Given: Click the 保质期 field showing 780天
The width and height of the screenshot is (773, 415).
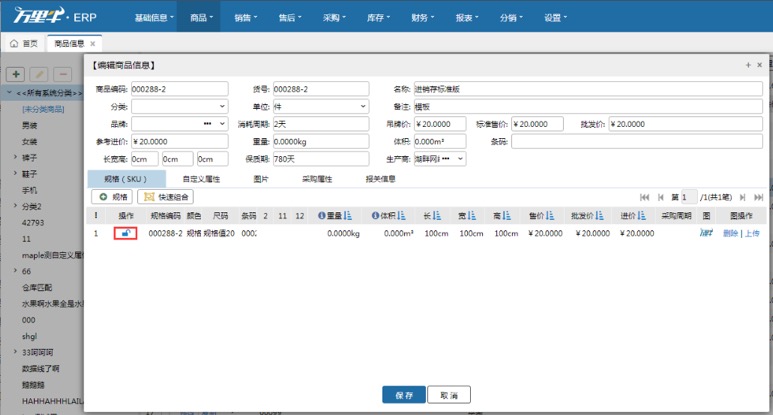Looking at the screenshot, I should click(321, 159).
